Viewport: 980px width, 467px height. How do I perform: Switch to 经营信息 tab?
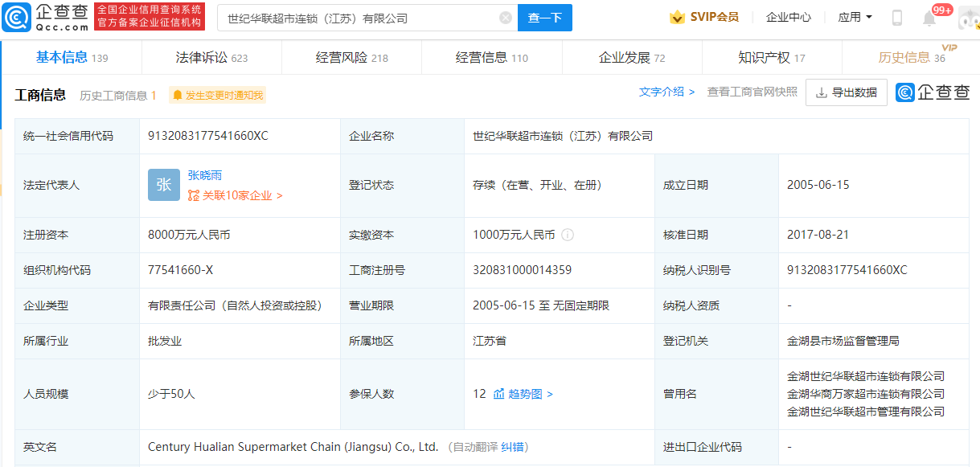point(492,57)
